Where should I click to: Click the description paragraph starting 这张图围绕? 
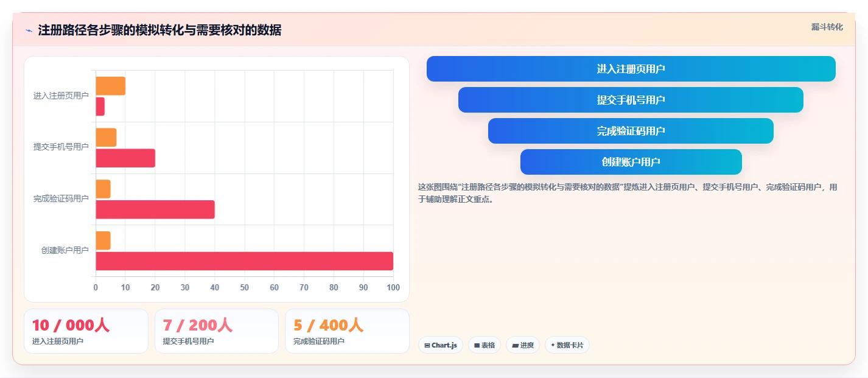click(x=628, y=193)
